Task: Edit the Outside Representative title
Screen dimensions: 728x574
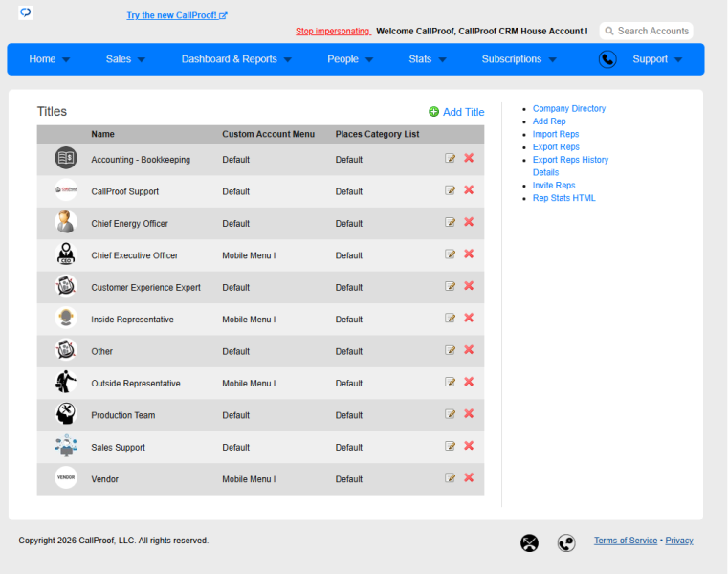Action: point(450,383)
